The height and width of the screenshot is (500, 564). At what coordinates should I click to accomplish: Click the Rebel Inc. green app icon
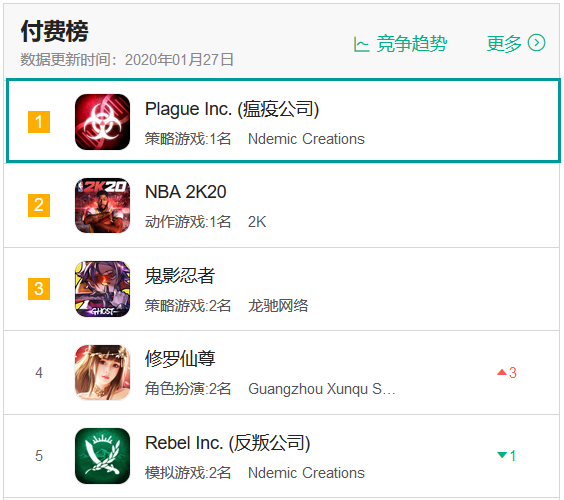[103, 456]
